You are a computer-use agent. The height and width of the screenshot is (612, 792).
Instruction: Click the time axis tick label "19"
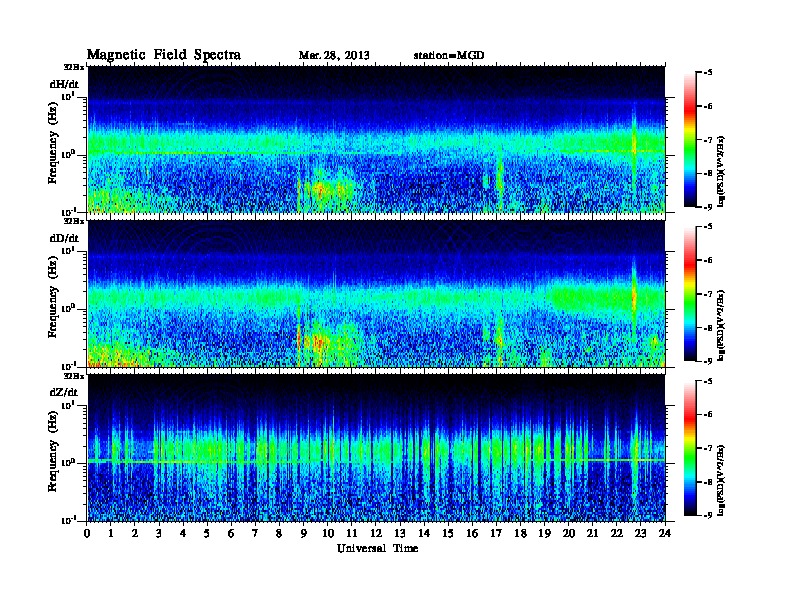point(544,534)
